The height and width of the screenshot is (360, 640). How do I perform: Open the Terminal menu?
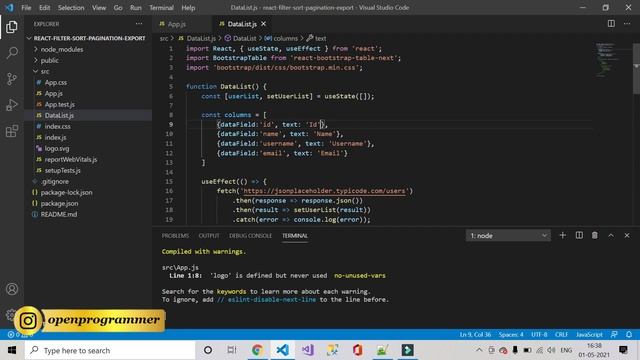(x=161, y=8)
